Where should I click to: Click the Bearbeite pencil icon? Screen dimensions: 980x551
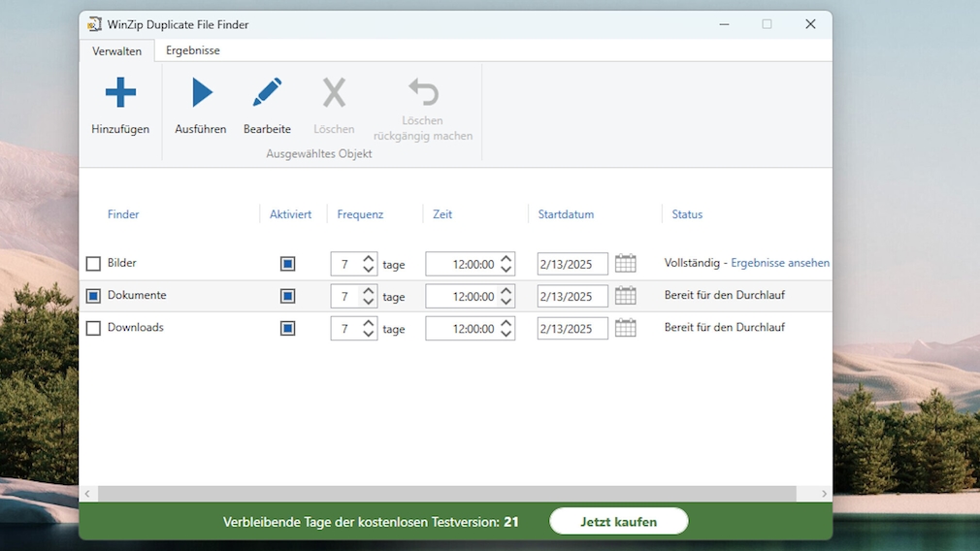click(267, 93)
